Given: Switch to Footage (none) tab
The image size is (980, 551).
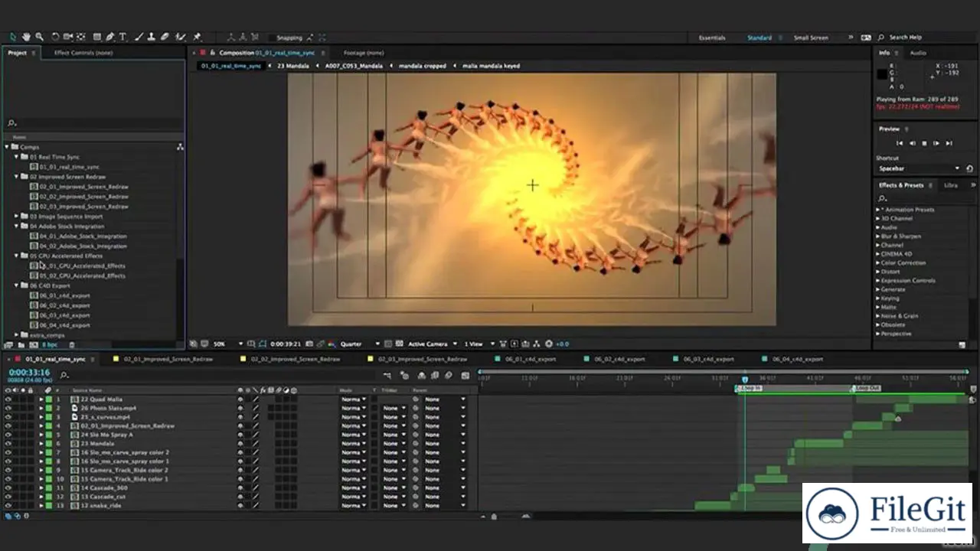Looking at the screenshot, I should tap(364, 53).
